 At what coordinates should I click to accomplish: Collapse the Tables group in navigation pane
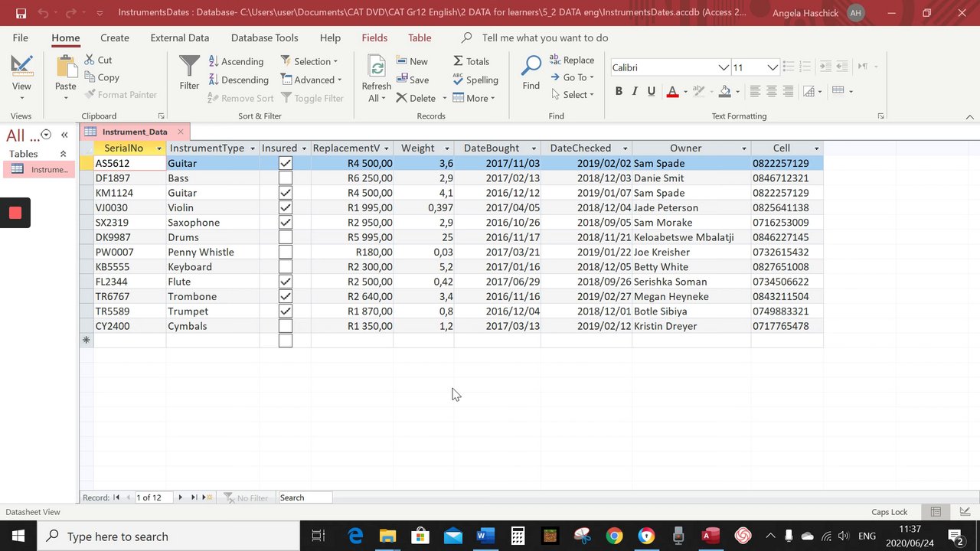pos(63,154)
